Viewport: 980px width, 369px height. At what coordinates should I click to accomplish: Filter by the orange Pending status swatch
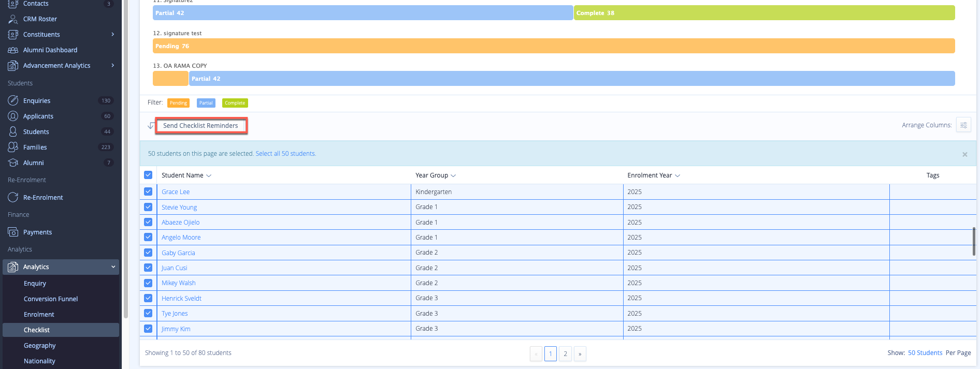(178, 103)
